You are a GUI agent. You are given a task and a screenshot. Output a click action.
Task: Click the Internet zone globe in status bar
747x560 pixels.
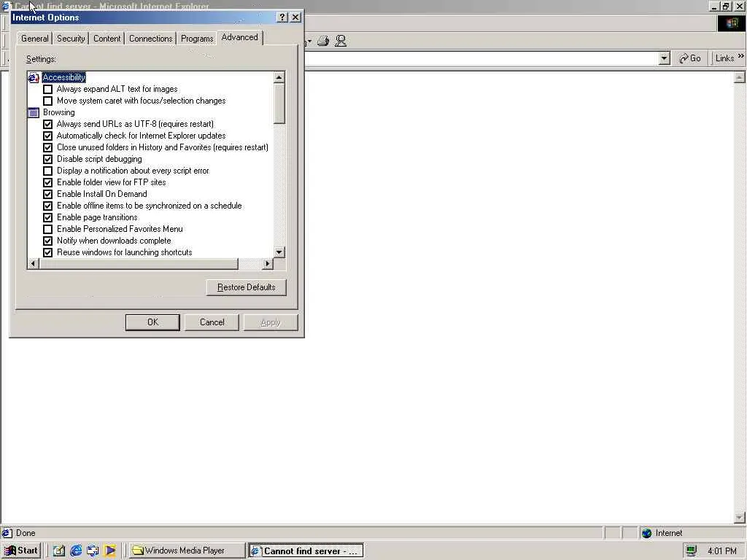click(646, 533)
